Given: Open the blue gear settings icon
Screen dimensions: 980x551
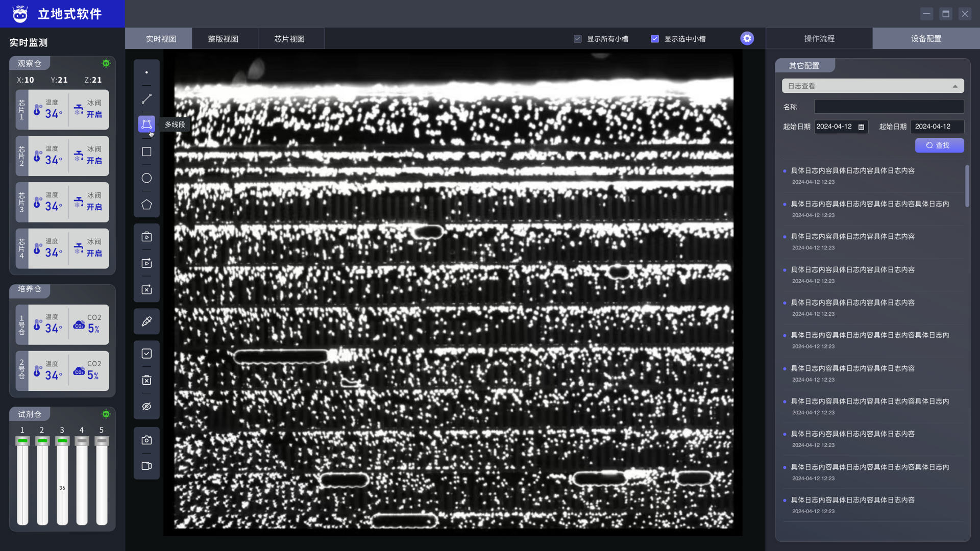Looking at the screenshot, I should tap(747, 38).
